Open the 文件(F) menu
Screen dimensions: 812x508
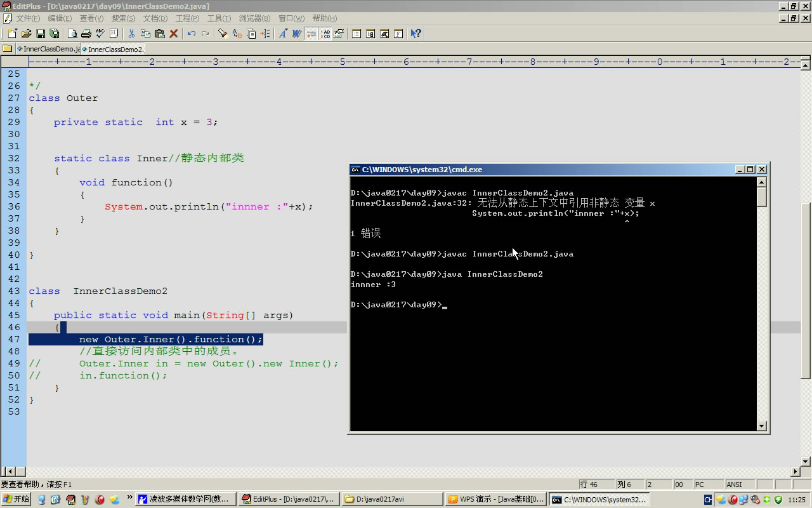click(27, 18)
